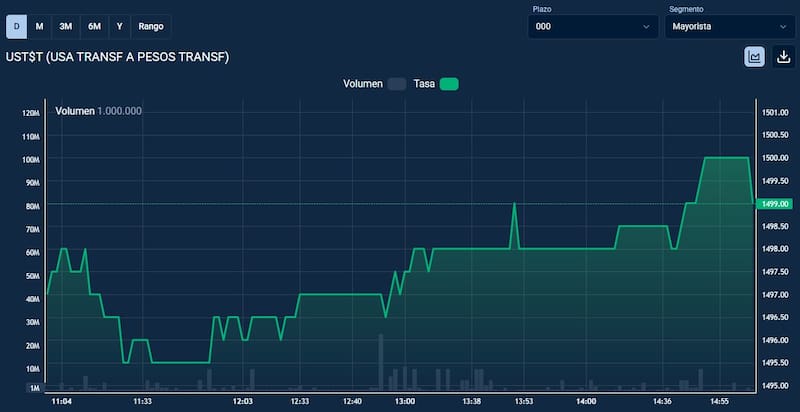This screenshot has height=412, width=800.
Task: Open the Segmento dropdown showing Mayorista
Action: pyautogui.click(x=730, y=27)
